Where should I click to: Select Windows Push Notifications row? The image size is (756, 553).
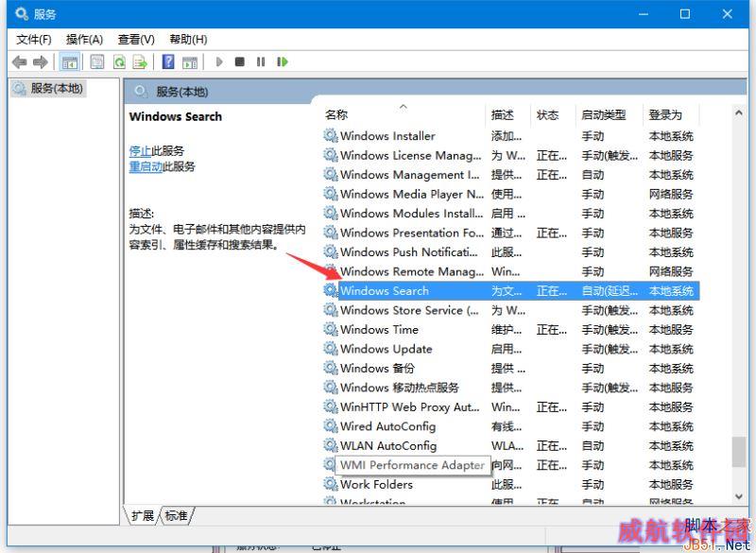coord(509,251)
